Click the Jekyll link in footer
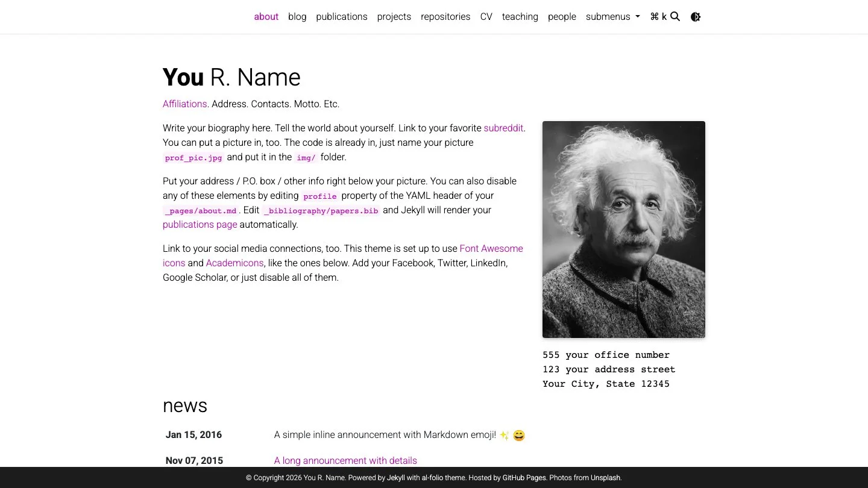The height and width of the screenshot is (488, 868). (396, 478)
